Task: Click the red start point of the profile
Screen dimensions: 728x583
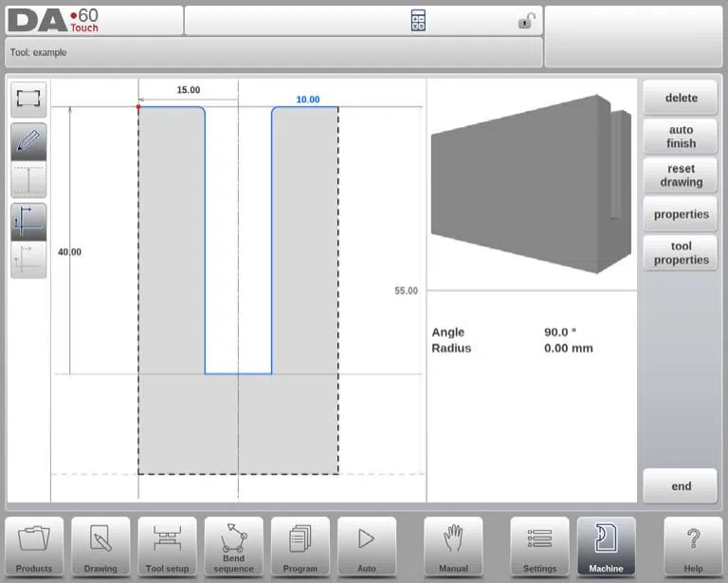Action: pos(138,107)
